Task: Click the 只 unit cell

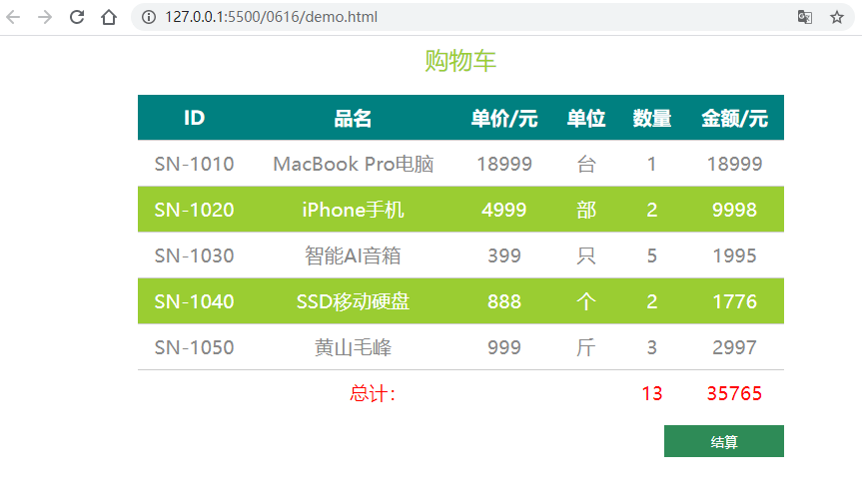Action: coord(586,255)
